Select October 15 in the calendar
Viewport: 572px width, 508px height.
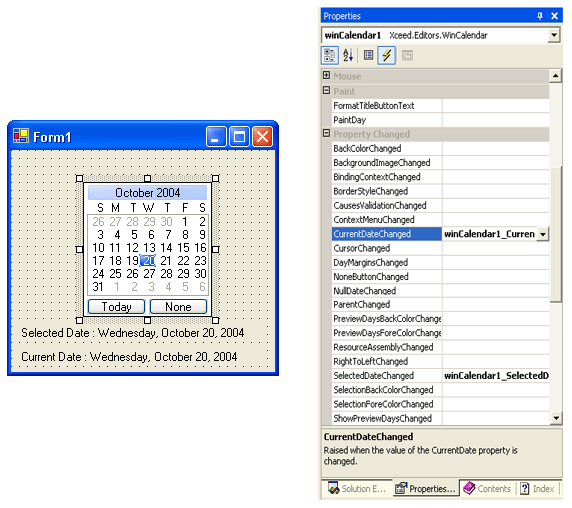(x=183, y=248)
